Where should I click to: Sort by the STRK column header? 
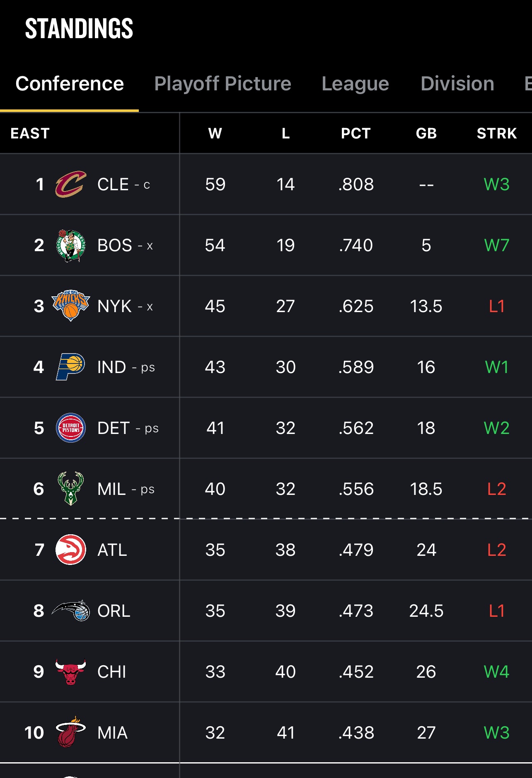click(497, 133)
